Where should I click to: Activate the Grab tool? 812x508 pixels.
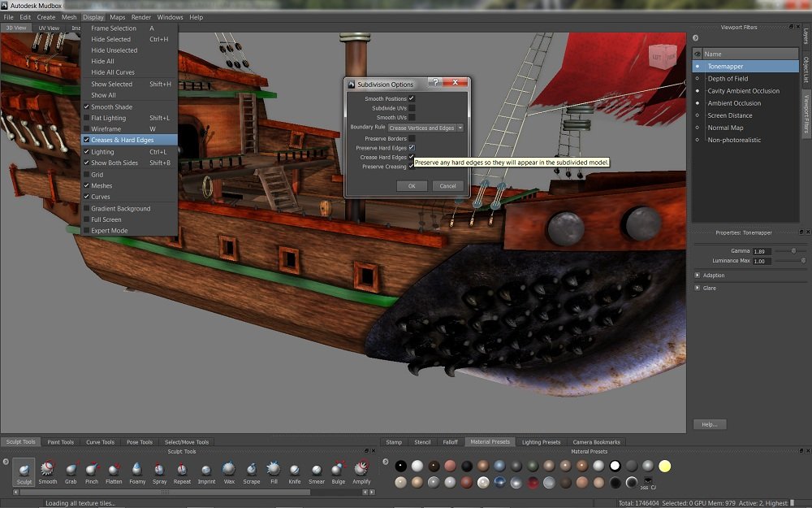71,470
